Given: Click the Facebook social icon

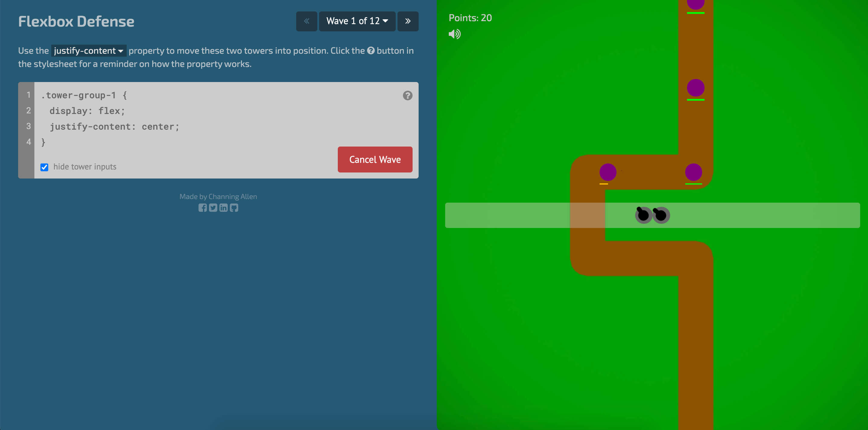Looking at the screenshot, I should pos(202,207).
